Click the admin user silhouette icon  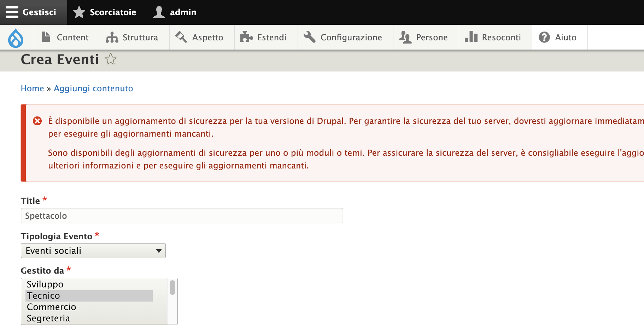[x=159, y=12]
